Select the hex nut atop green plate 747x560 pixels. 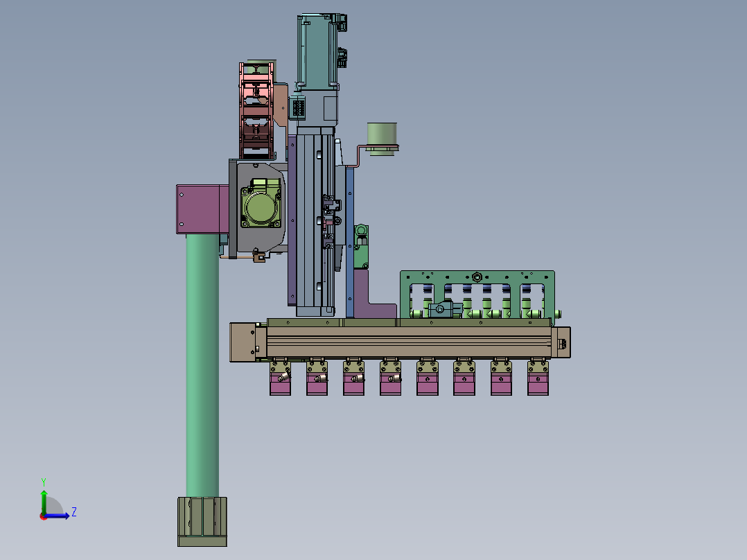point(477,277)
